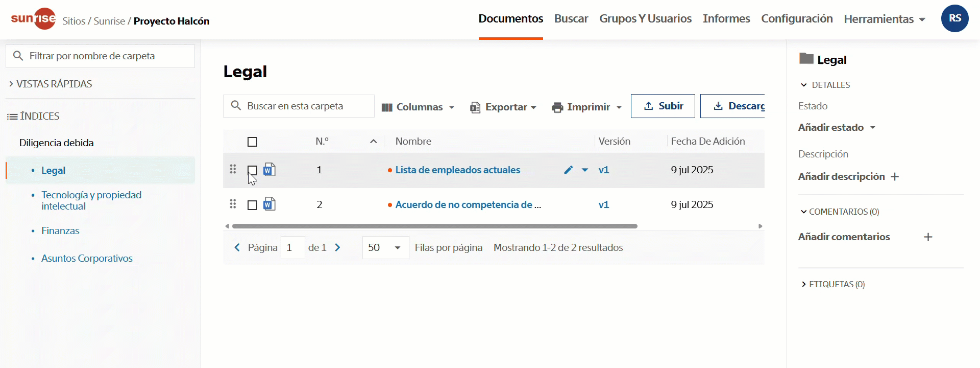Click the horizontal scrollbar under the table
980x368 pixels.
[434, 226]
